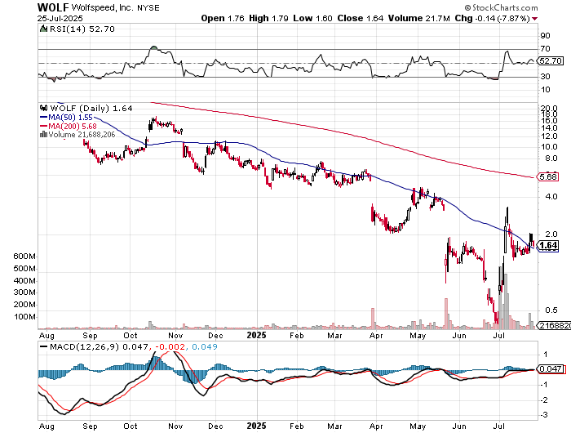Viewport: 571px width, 433px height.
Task: Click the 52.70 RSI value tag on the axis
Action: (551, 61)
